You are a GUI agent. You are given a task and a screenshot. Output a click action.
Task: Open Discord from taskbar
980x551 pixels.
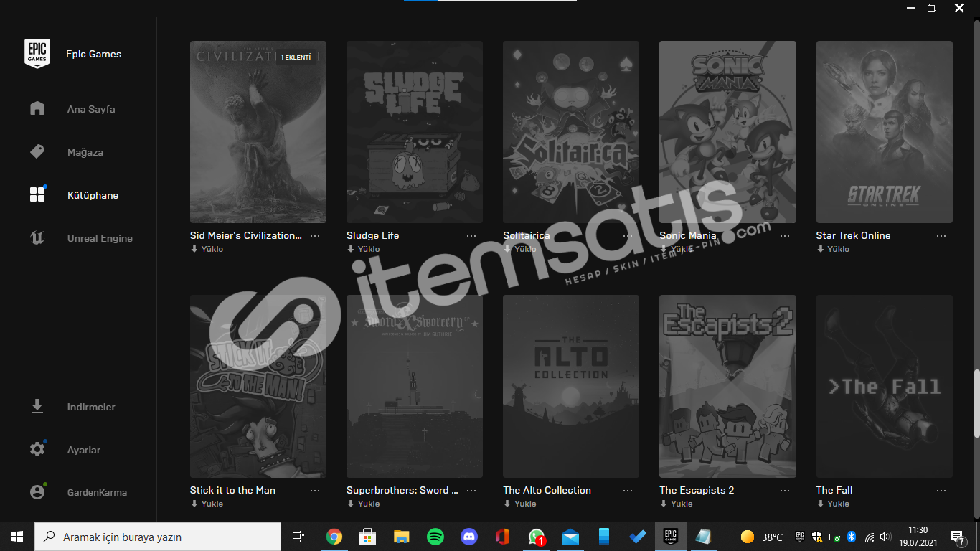(469, 537)
